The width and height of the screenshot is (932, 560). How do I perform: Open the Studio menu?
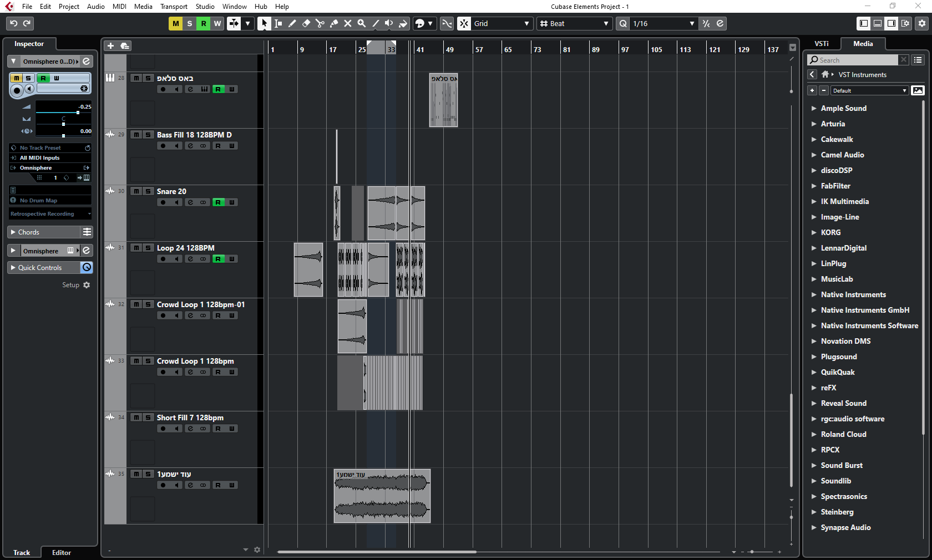click(x=205, y=6)
